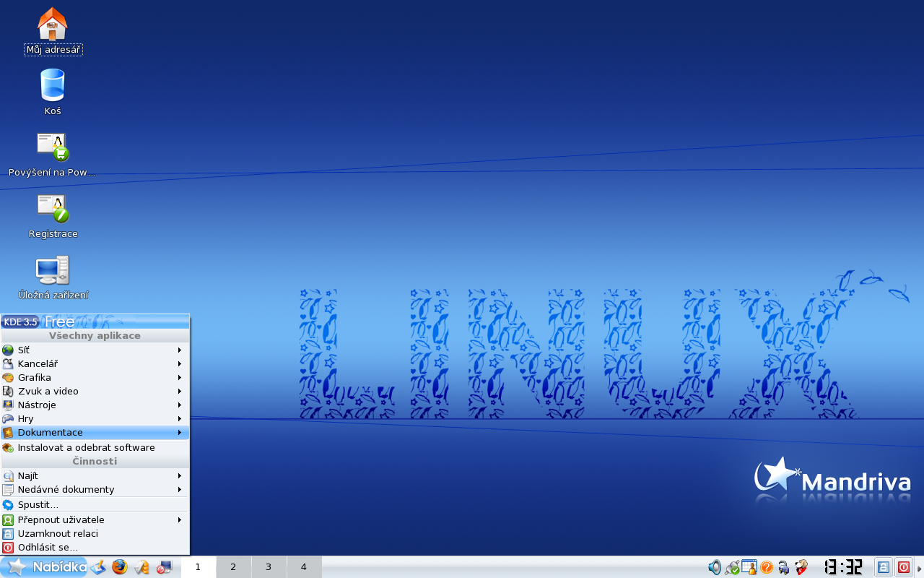This screenshot has height=578, width=924.
Task: Open the Hry submenu
Action: [x=95, y=418]
